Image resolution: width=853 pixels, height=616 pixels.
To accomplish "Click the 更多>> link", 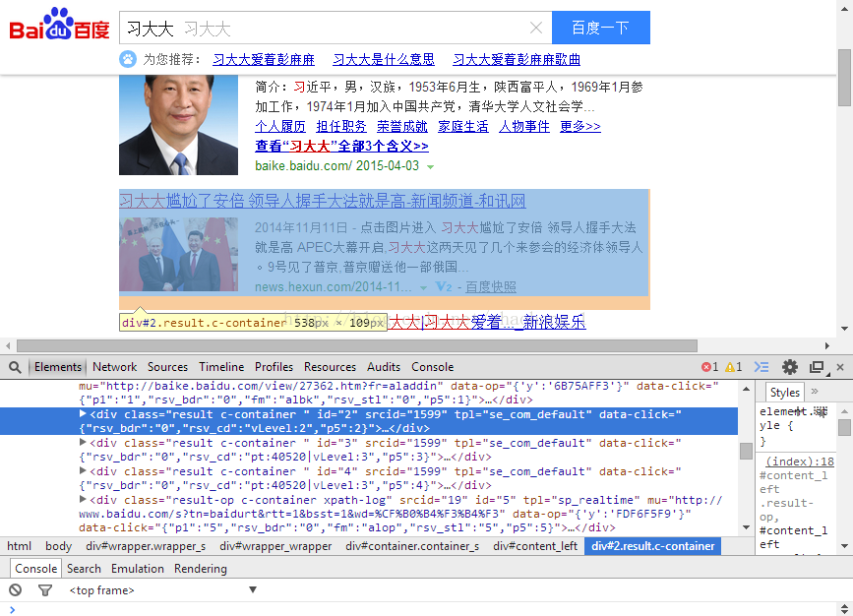I will 579,126.
